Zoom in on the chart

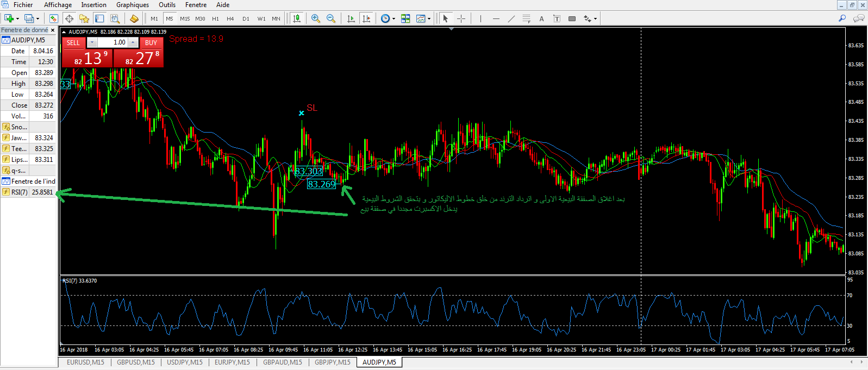tap(316, 18)
